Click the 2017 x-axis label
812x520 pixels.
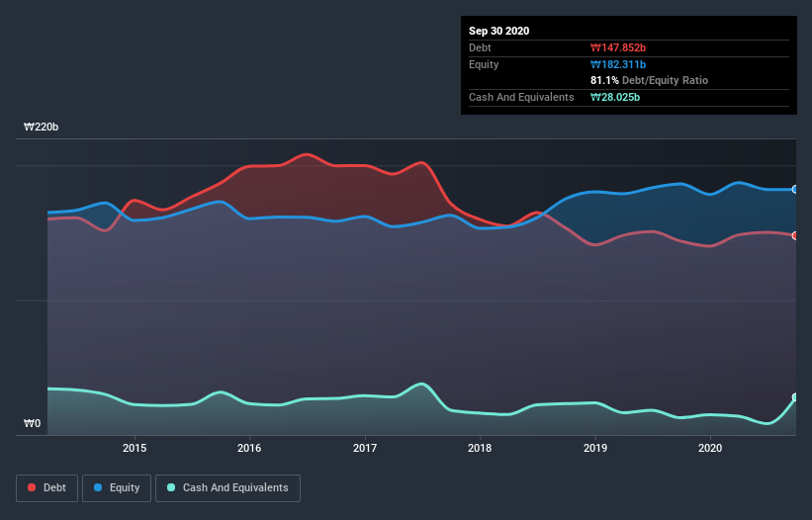pos(365,448)
